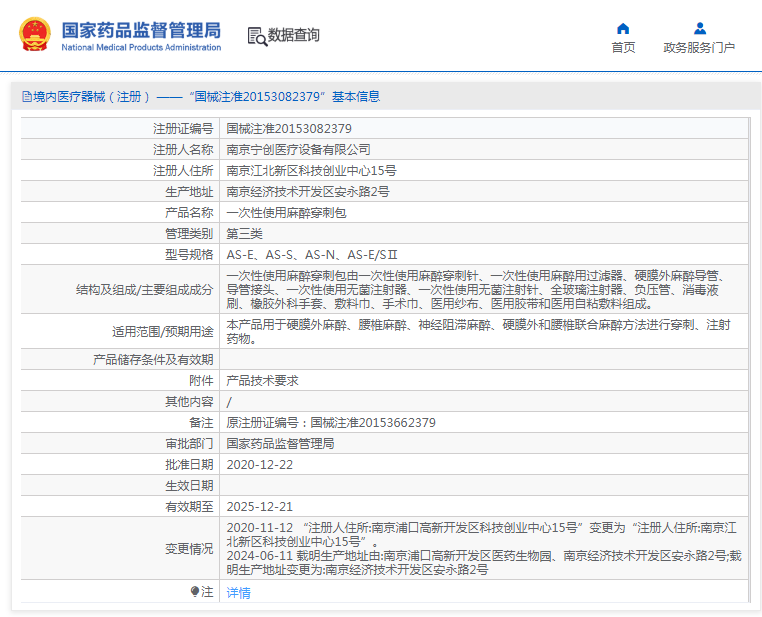Click model spec AS-E、AS-S、AS-N、AS-E/SⅡ
762x617 pixels.
pos(312,255)
